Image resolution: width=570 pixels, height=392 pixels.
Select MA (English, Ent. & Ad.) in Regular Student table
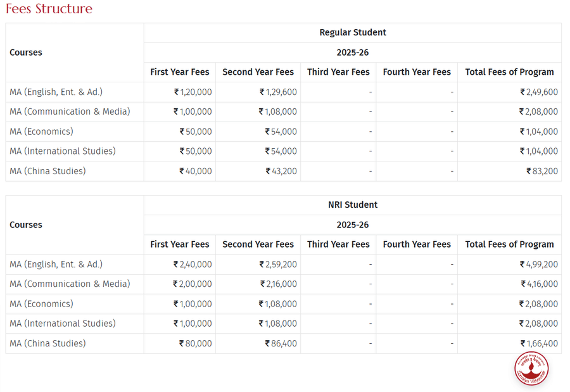(x=56, y=92)
